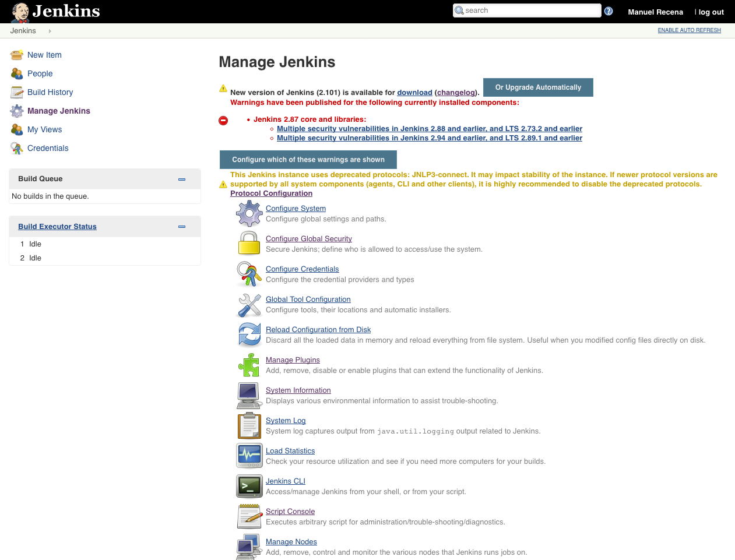735x560 pixels.
Task: Open New Item in the sidebar
Action: coord(44,55)
